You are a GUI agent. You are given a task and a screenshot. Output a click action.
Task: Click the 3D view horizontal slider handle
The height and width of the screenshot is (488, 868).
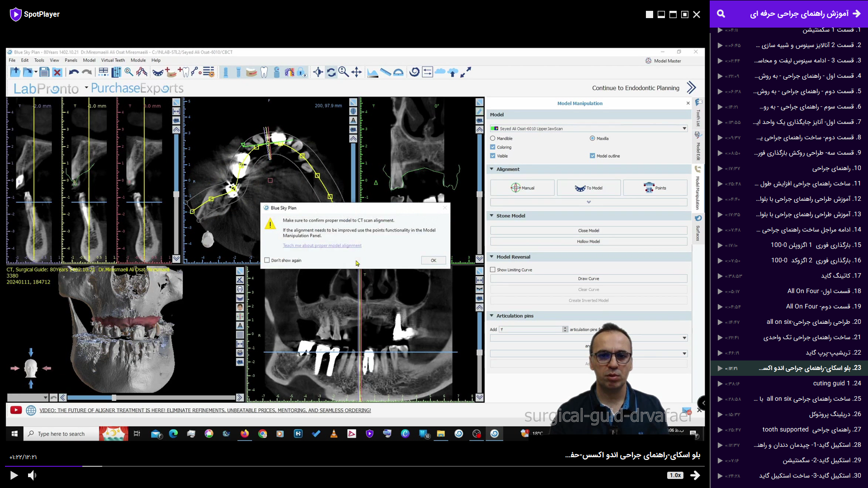point(114,398)
